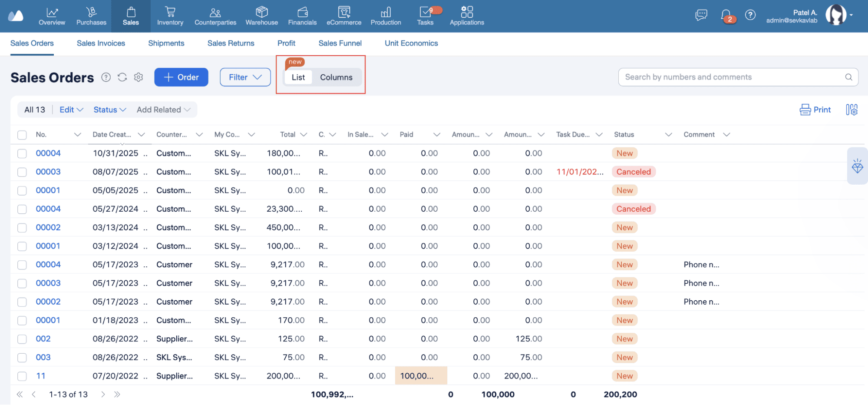868x405 pixels.
Task: Select all orders with the header checkbox
Action: [22, 134]
